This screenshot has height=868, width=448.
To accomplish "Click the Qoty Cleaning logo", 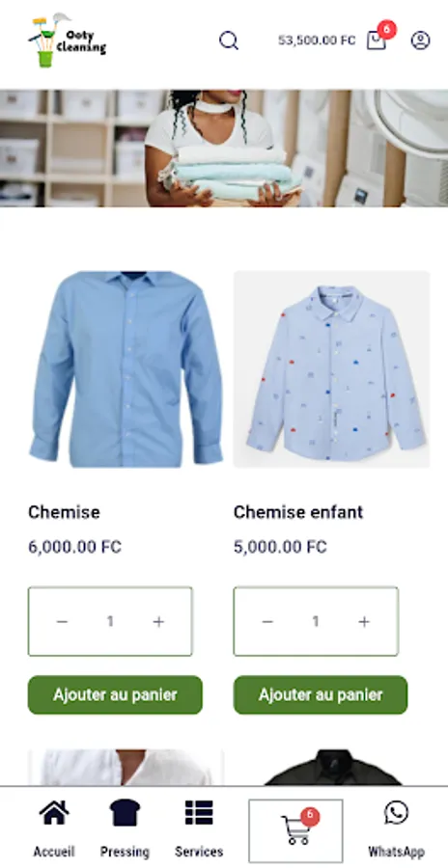I will coord(67,41).
